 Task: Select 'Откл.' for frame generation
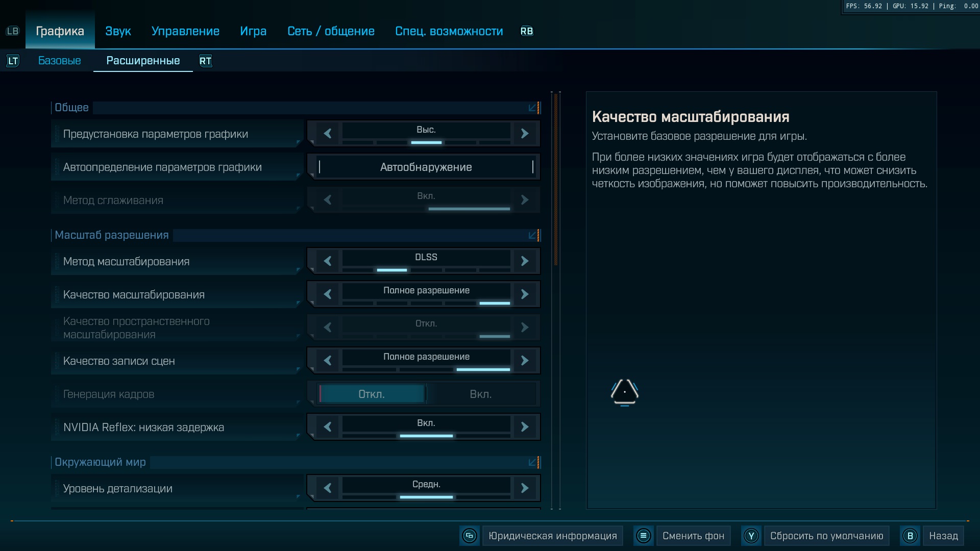(x=372, y=394)
